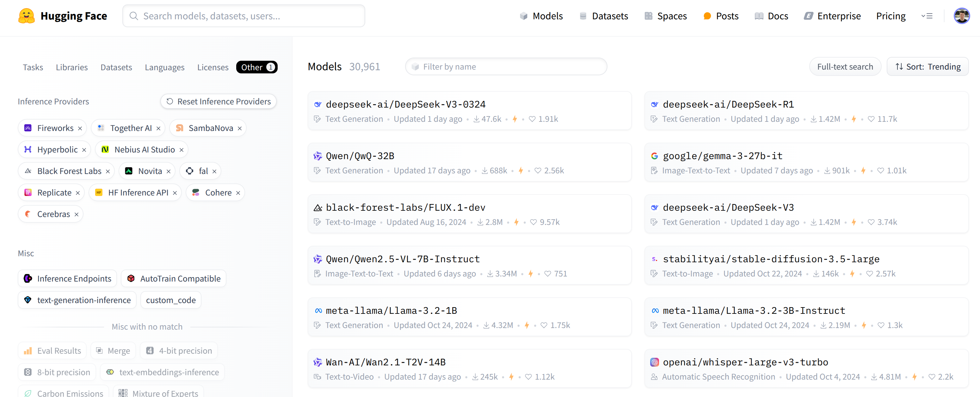Viewport: 980px width, 397px height.
Task: Focus the Filter by name field
Action: click(x=506, y=67)
